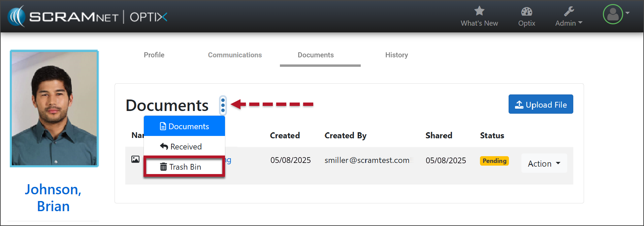Click the image file type icon
The height and width of the screenshot is (226, 644).
tap(135, 160)
